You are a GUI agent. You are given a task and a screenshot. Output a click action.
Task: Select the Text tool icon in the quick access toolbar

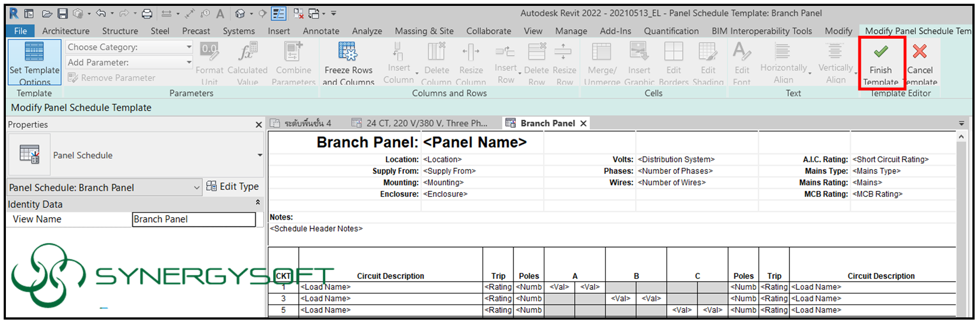click(220, 13)
